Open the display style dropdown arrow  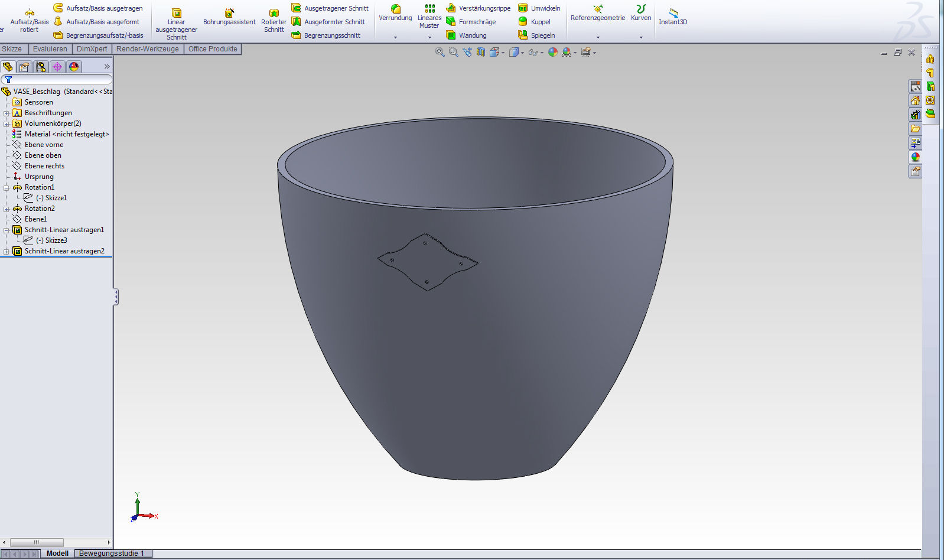tap(522, 53)
